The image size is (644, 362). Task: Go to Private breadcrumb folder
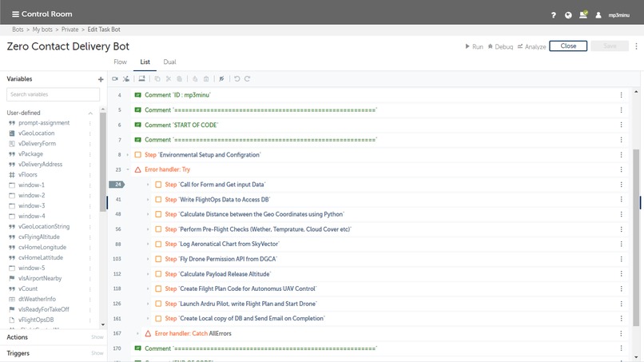pos(70,30)
